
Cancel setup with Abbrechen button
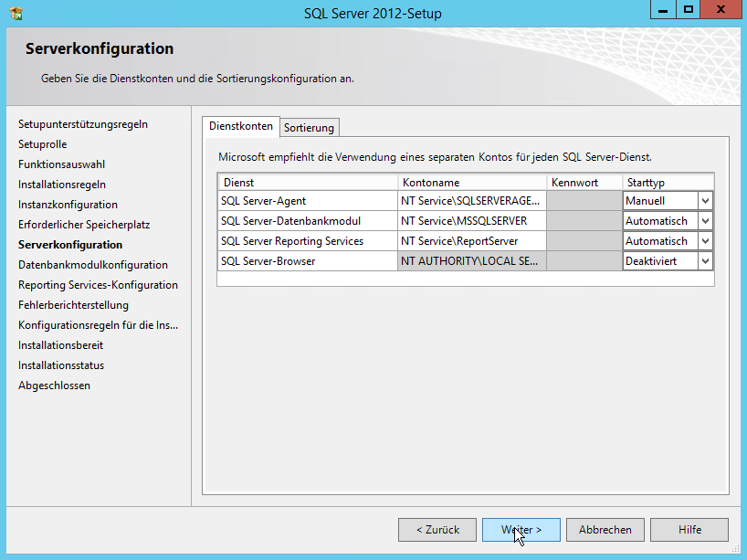(605, 530)
